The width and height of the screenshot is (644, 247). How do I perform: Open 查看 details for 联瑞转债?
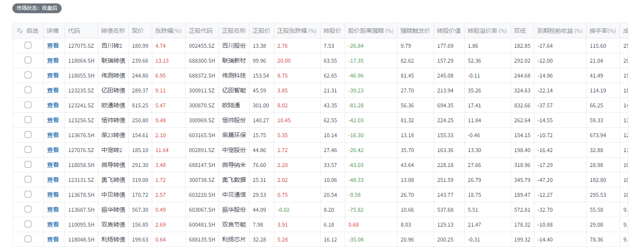tap(53, 60)
